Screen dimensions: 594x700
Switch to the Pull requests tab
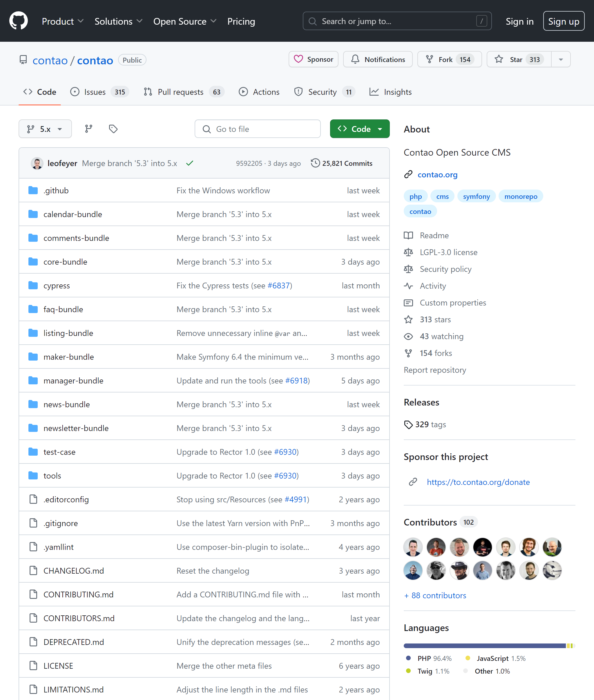[184, 92]
